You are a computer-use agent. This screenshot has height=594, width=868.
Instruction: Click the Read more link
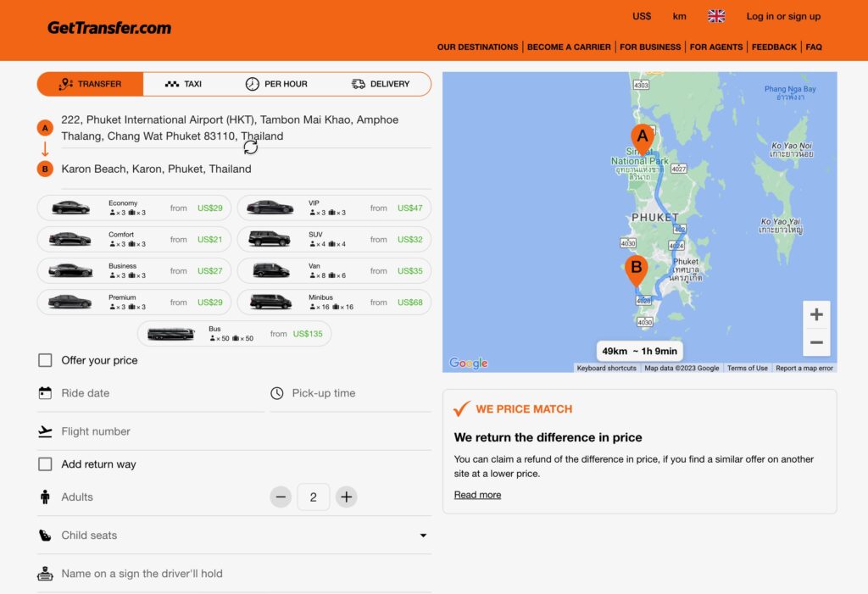coord(476,494)
